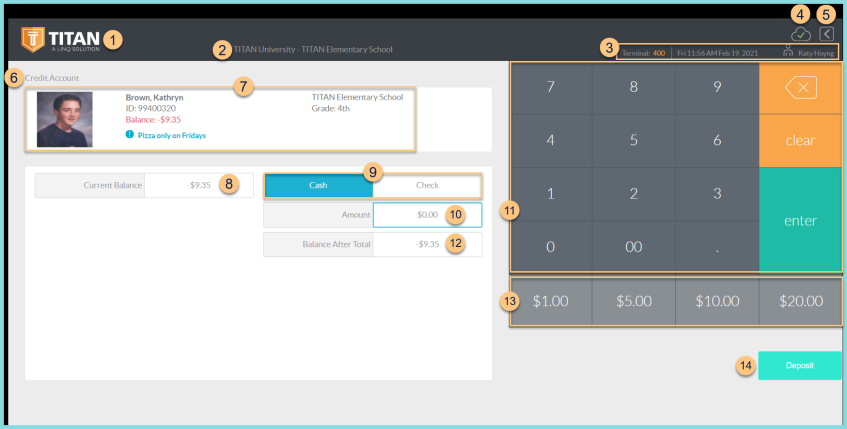Click the Terminal: 400 label

[x=643, y=53]
